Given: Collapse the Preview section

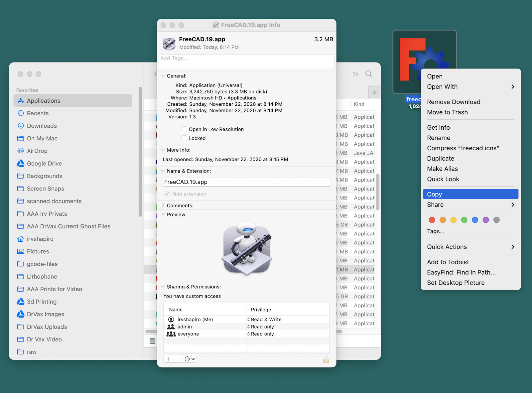Looking at the screenshot, I should coord(163,214).
